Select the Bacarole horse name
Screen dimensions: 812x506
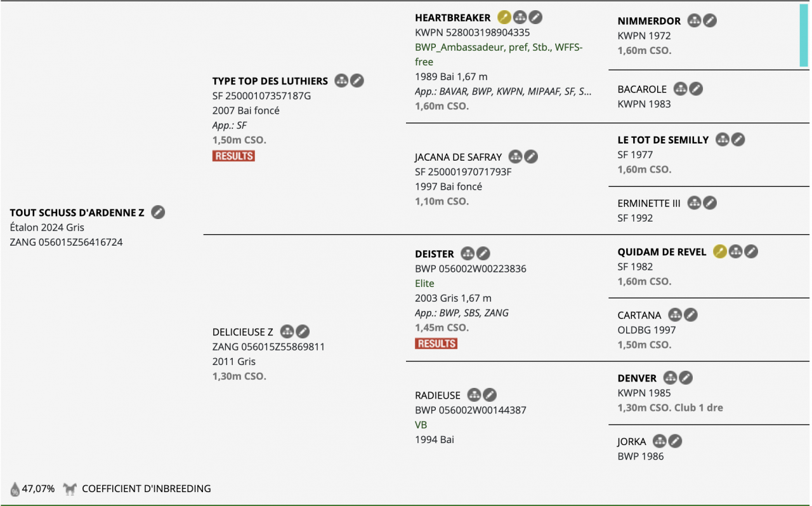coord(642,89)
